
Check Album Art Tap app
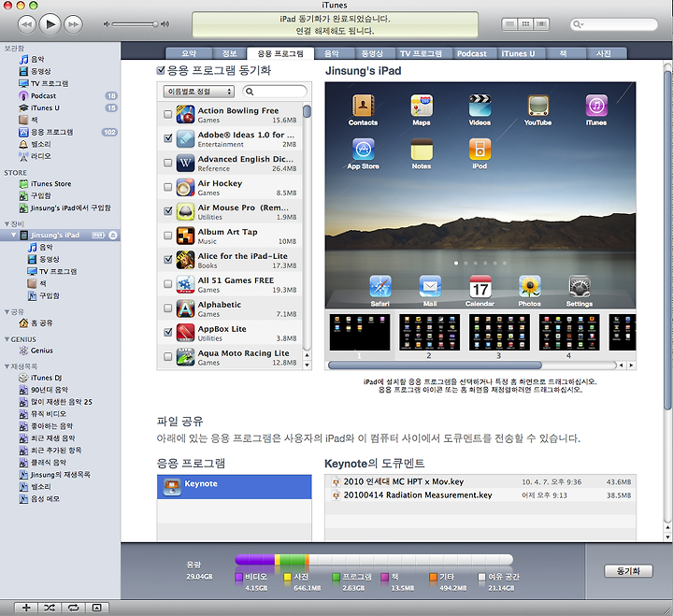(168, 236)
